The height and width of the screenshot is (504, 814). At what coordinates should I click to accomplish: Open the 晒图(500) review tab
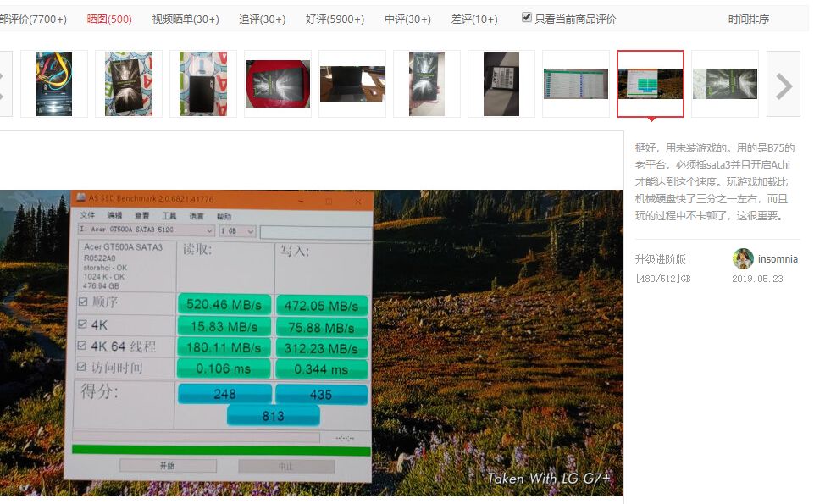pos(109,19)
